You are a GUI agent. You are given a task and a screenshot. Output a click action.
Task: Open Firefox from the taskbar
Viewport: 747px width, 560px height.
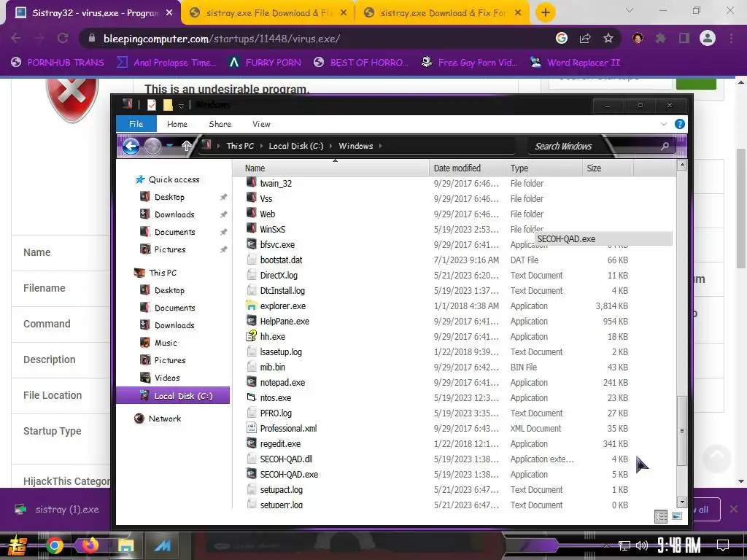(x=90, y=545)
